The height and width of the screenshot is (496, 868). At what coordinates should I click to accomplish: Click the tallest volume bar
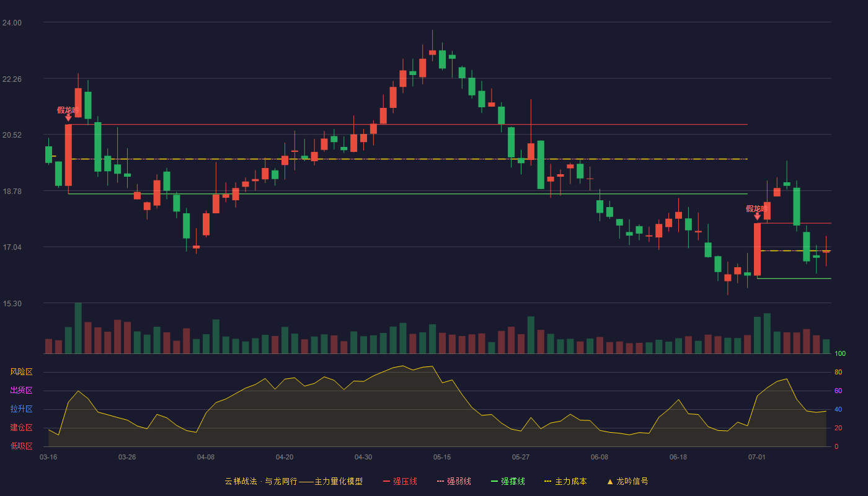tap(78, 328)
